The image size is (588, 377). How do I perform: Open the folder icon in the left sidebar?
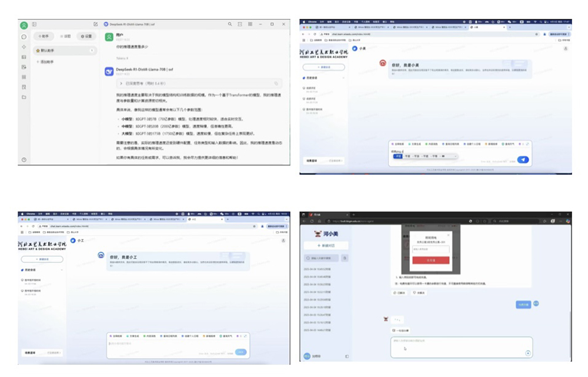24,97
